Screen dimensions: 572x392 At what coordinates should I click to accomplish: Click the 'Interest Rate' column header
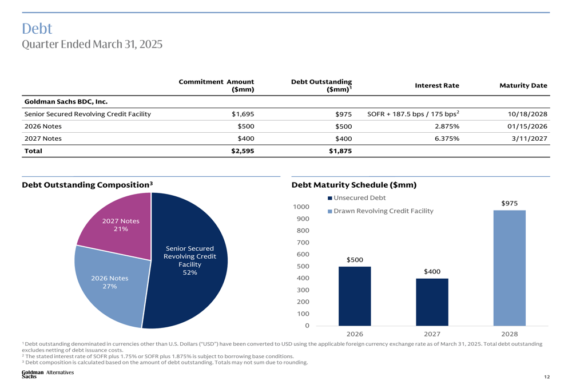tap(437, 85)
